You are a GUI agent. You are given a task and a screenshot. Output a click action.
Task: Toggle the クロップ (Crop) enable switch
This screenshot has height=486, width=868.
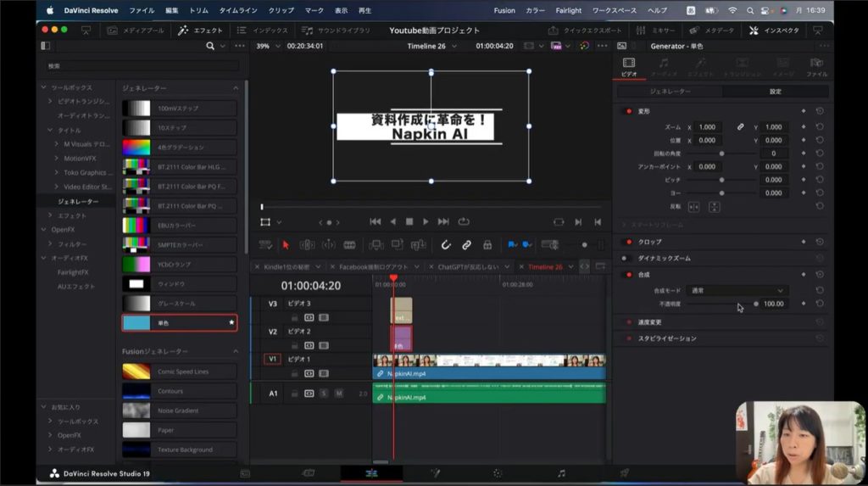tap(628, 242)
